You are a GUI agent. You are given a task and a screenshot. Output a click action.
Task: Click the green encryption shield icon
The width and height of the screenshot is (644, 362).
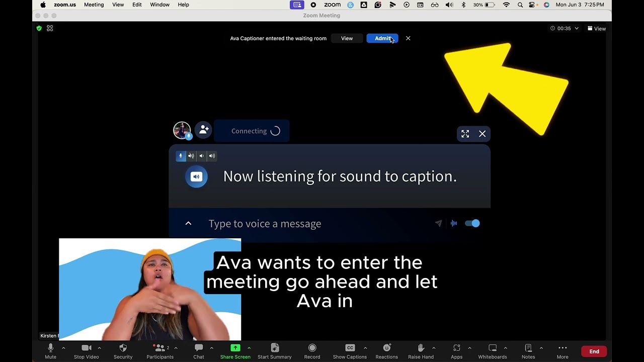[x=39, y=28]
